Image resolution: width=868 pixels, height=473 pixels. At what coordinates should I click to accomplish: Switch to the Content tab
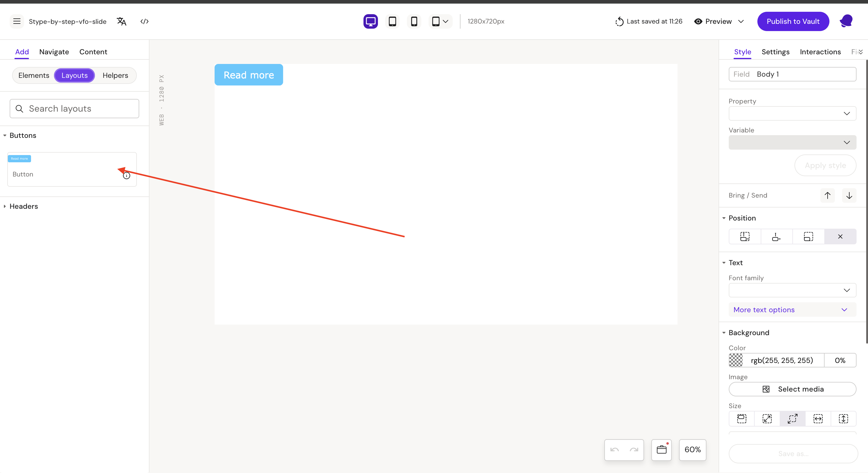click(93, 52)
